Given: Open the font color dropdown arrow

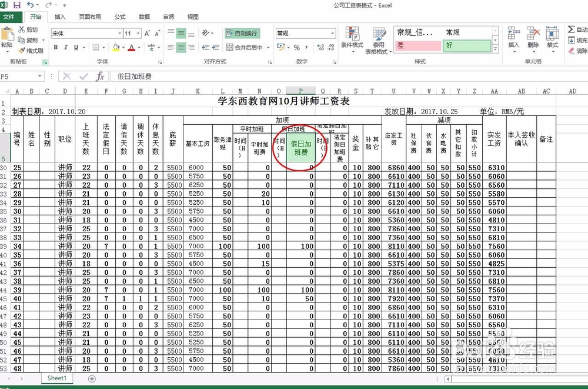Looking at the screenshot, I should click(x=138, y=47).
